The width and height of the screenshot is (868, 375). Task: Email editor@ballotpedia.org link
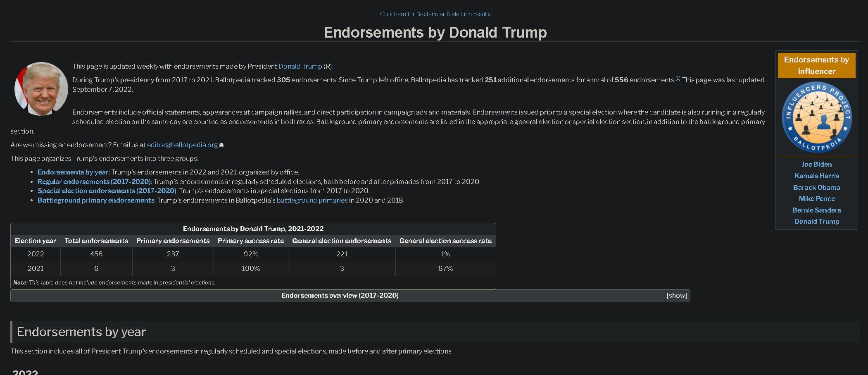click(x=182, y=145)
